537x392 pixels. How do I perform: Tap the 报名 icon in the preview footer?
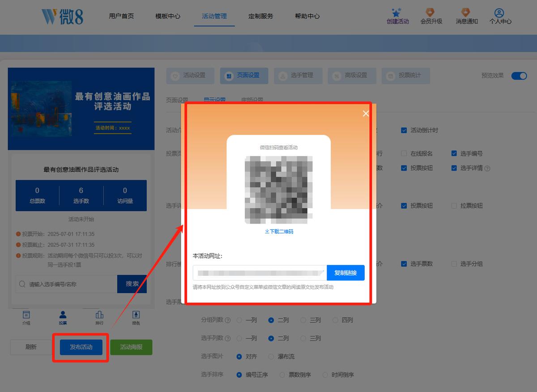coord(136,315)
